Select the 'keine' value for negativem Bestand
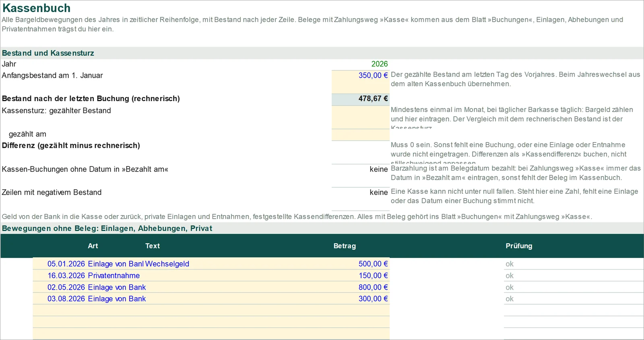This screenshot has width=644, height=340. click(379, 193)
